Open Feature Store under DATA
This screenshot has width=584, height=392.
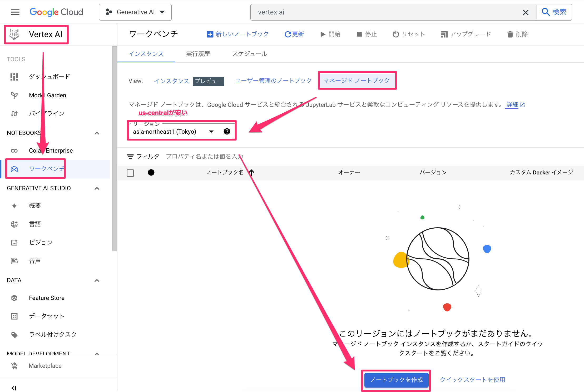click(47, 298)
